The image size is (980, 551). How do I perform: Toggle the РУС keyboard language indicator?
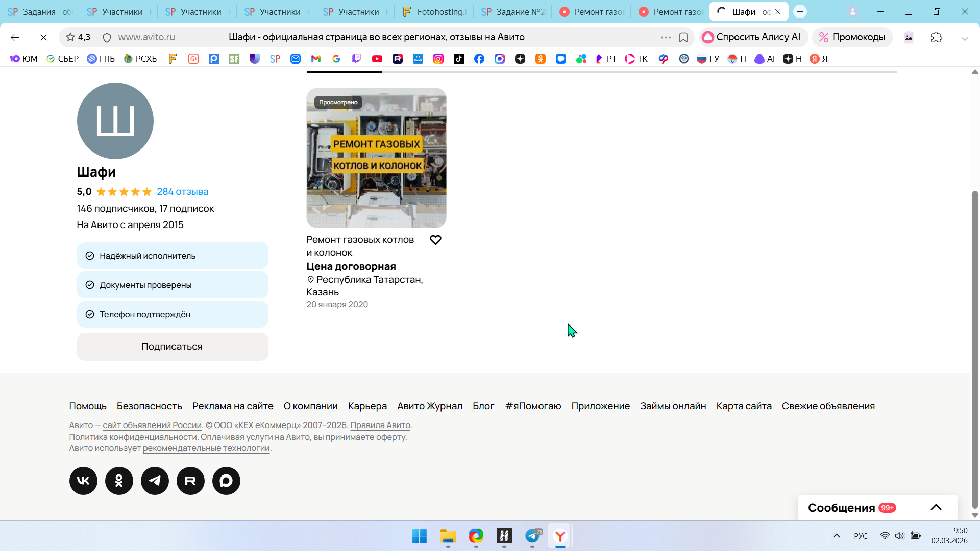coord(861,536)
